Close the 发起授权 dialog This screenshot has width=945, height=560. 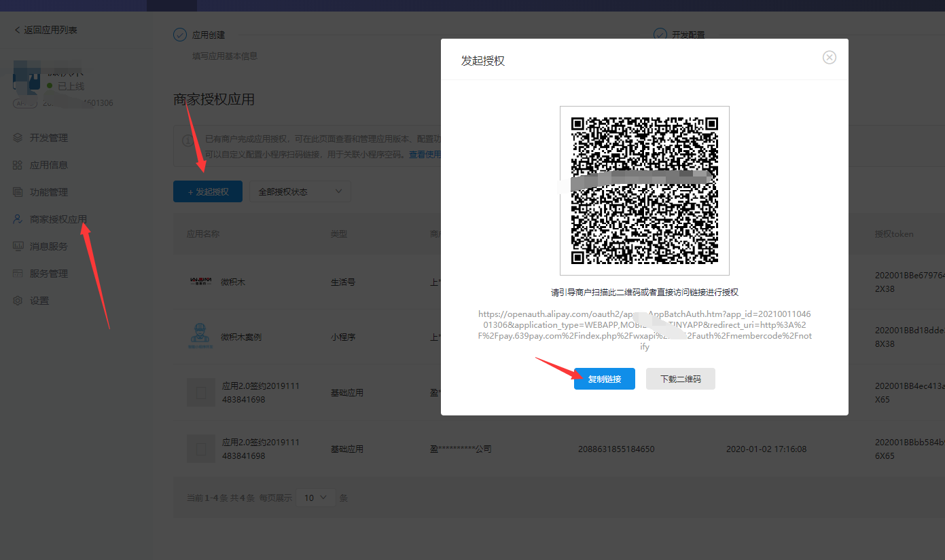[829, 58]
